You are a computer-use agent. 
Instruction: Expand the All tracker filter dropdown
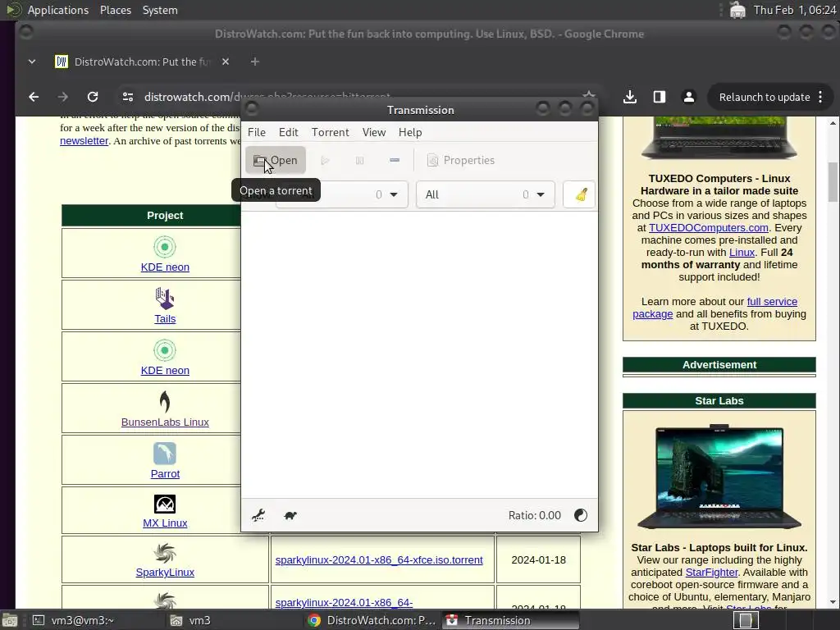click(x=486, y=194)
